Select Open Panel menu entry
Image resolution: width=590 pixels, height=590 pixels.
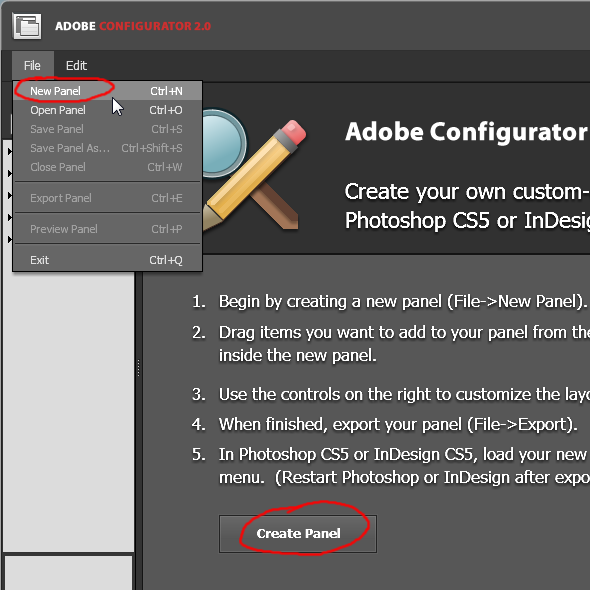pyautogui.click(x=108, y=110)
